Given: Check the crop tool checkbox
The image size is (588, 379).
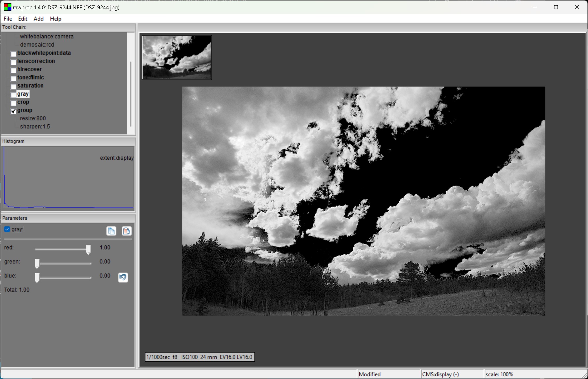Looking at the screenshot, I should pos(13,103).
